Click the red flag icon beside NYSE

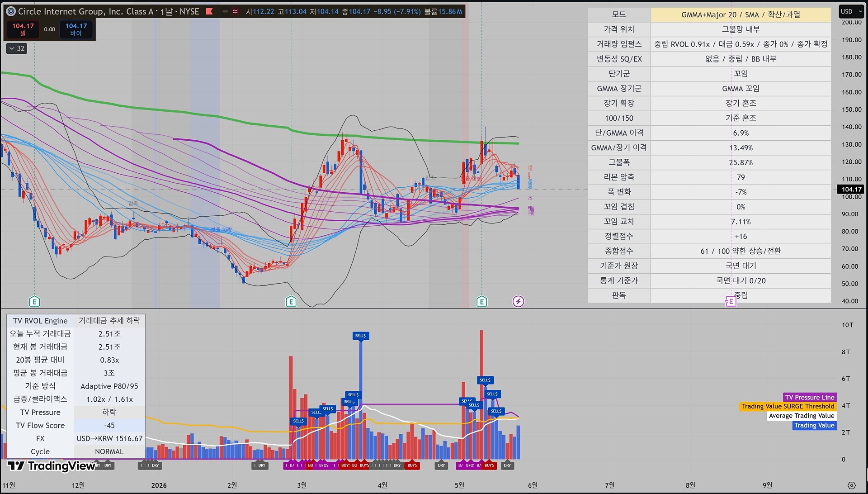[x=209, y=11]
